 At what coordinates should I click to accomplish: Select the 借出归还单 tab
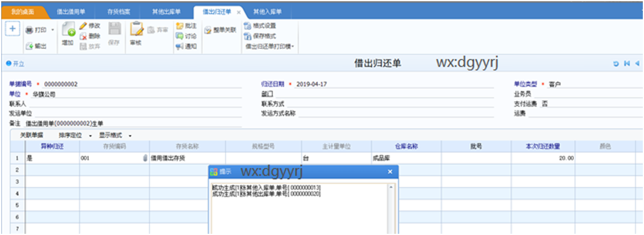tap(217, 12)
